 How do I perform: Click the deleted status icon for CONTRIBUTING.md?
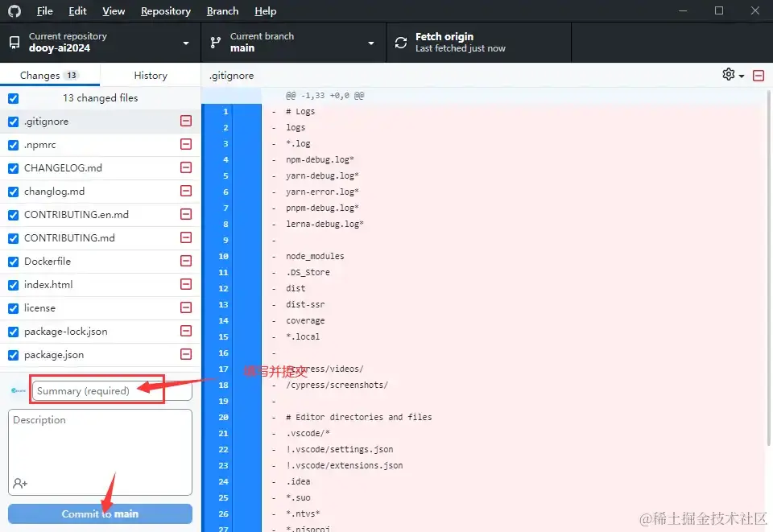(186, 237)
